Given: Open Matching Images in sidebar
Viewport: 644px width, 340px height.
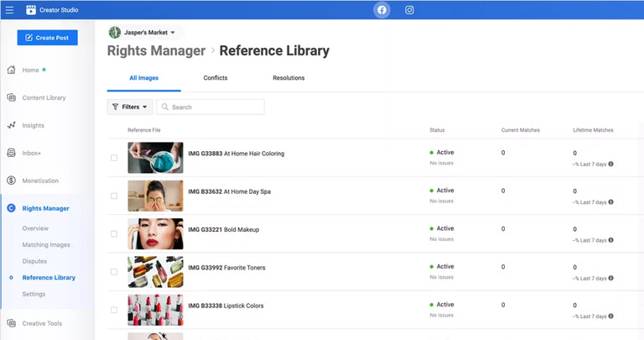Looking at the screenshot, I should (x=46, y=244).
